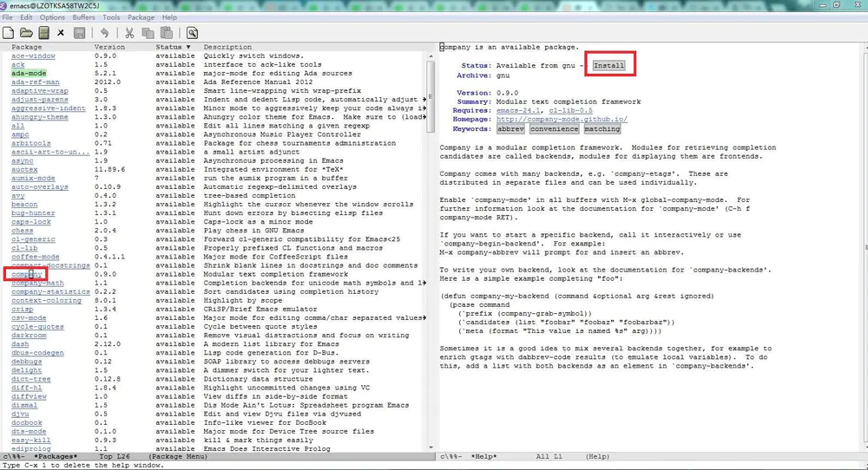Copy selection with toolbar copy icon
The width and height of the screenshot is (868, 470).
coord(148,33)
